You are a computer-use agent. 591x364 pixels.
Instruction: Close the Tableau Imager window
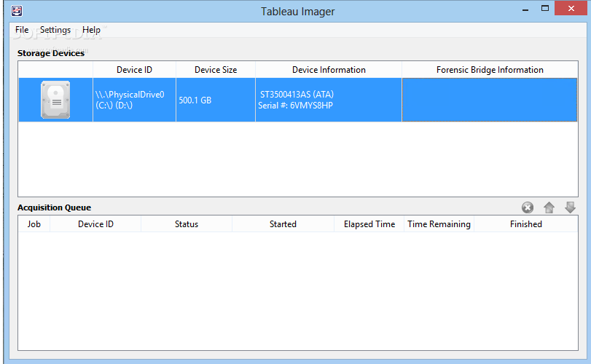[571, 8]
